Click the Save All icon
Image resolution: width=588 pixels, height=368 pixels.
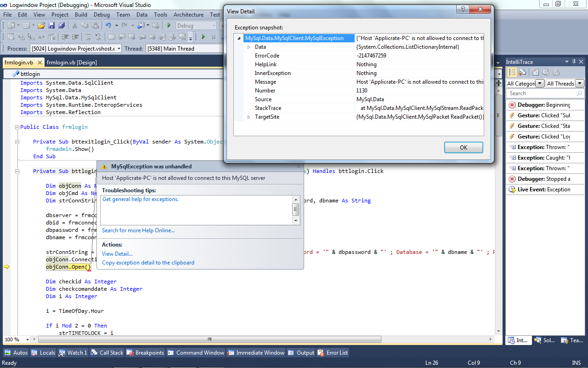(x=61, y=26)
